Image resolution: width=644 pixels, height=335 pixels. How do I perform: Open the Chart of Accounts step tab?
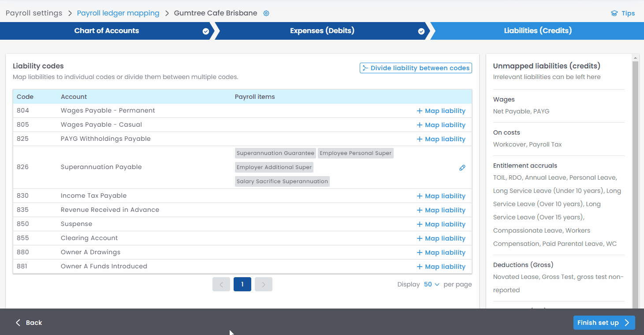(107, 31)
